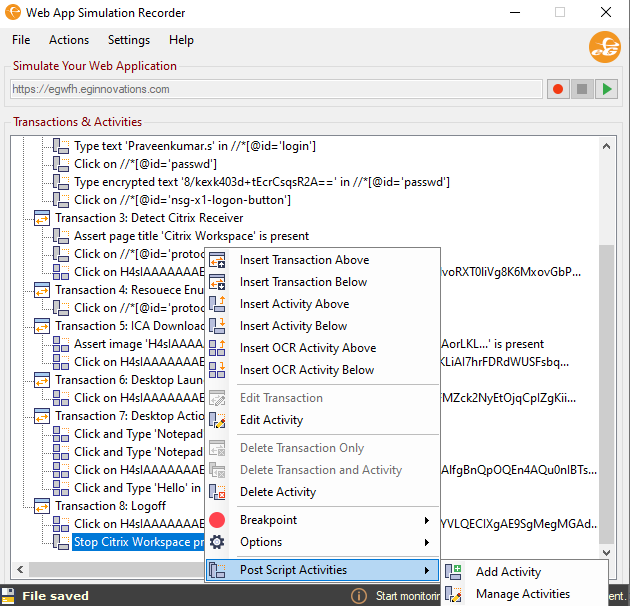Click the icon beside Type text 'Praveenkumar.s' row

point(61,146)
